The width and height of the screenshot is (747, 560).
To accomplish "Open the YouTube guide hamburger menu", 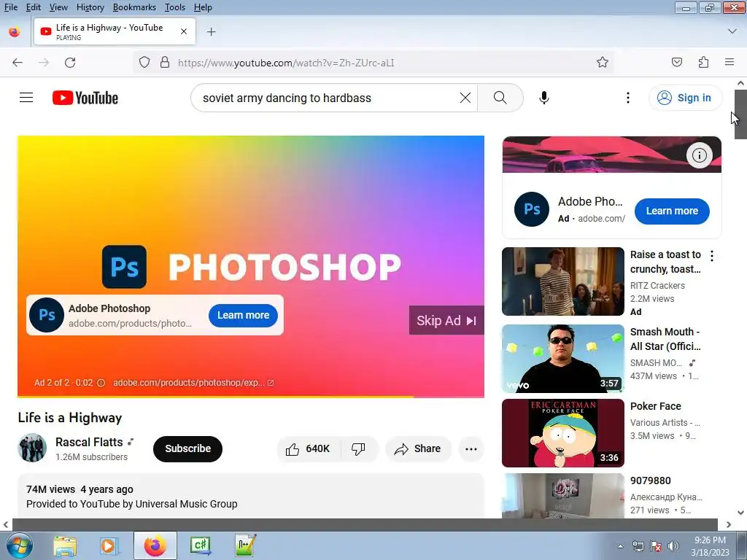I will tap(26, 98).
